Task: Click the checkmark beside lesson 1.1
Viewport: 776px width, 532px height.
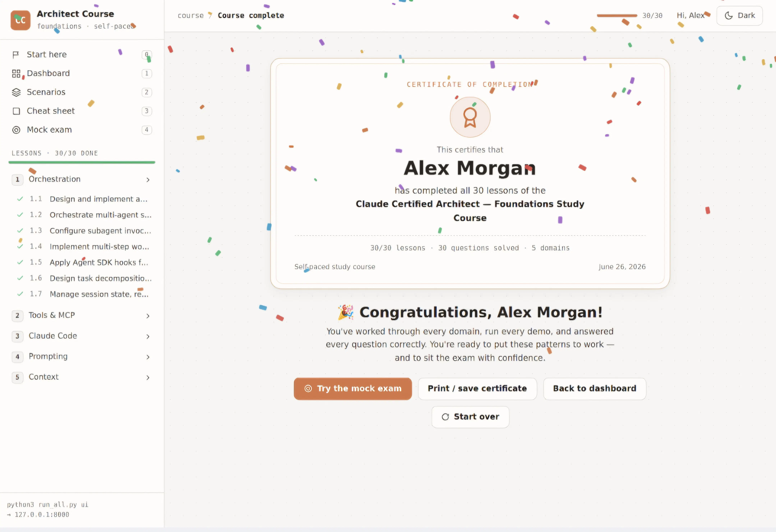Action: click(x=20, y=199)
